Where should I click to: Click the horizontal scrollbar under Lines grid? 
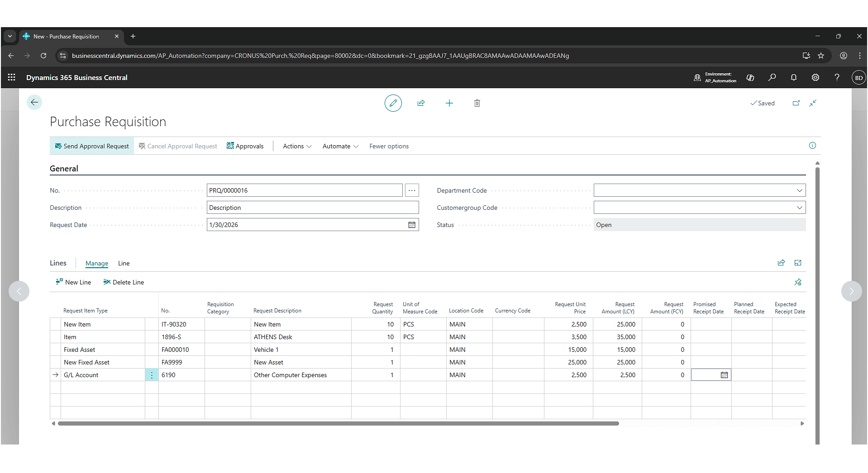[x=338, y=424]
